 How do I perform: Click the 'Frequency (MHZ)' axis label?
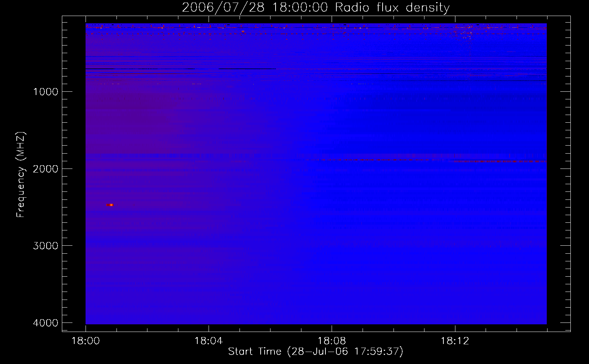click(21, 175)
